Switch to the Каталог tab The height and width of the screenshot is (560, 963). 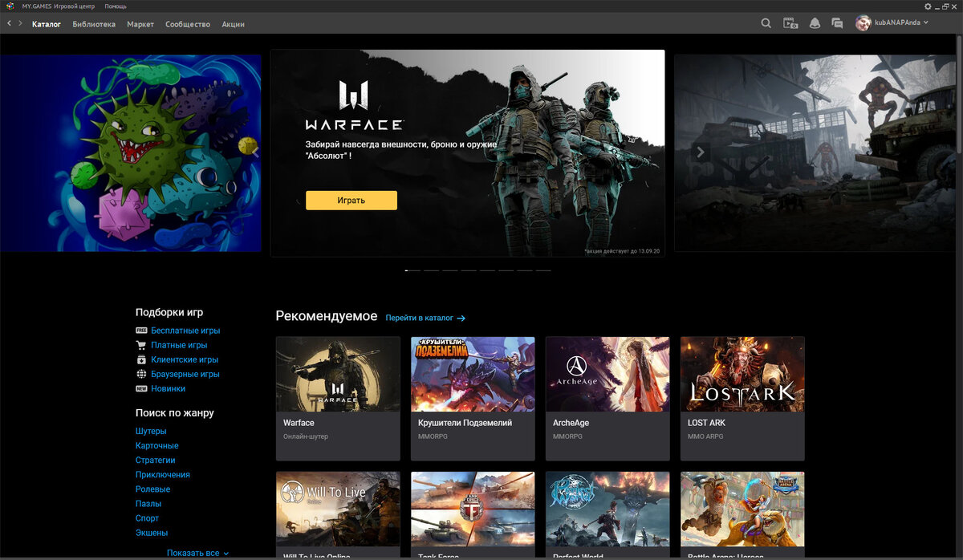(x=47, y=24)
